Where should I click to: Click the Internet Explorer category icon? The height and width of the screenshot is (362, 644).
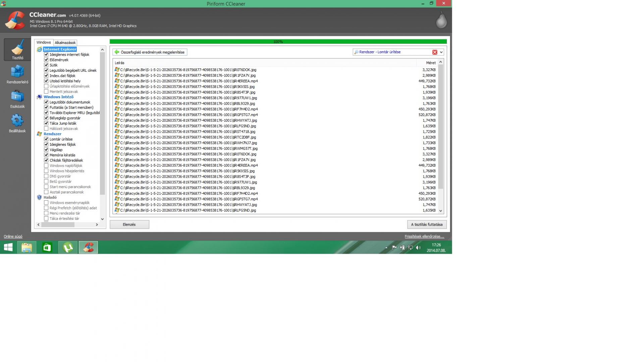(39, 49)
